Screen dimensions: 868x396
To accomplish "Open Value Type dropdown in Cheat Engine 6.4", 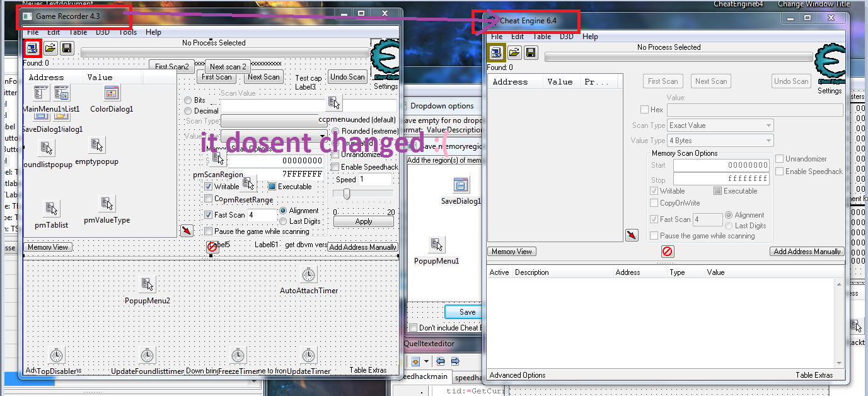I will 720,141.
